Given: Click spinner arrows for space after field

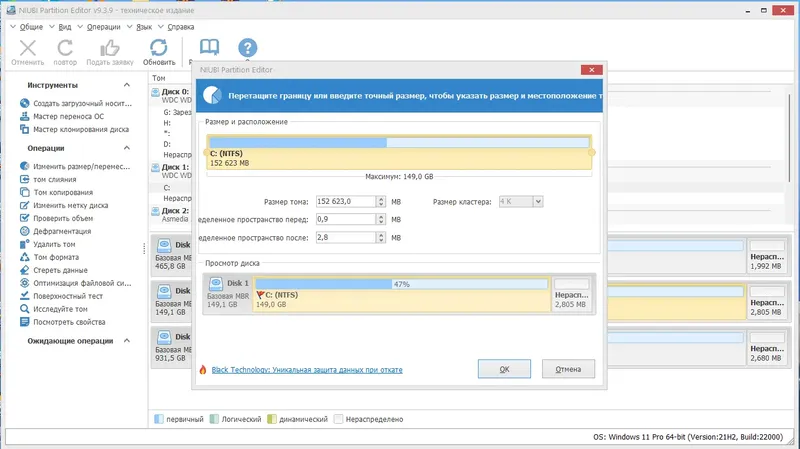Looking at the screenshot, I should 381,237.
